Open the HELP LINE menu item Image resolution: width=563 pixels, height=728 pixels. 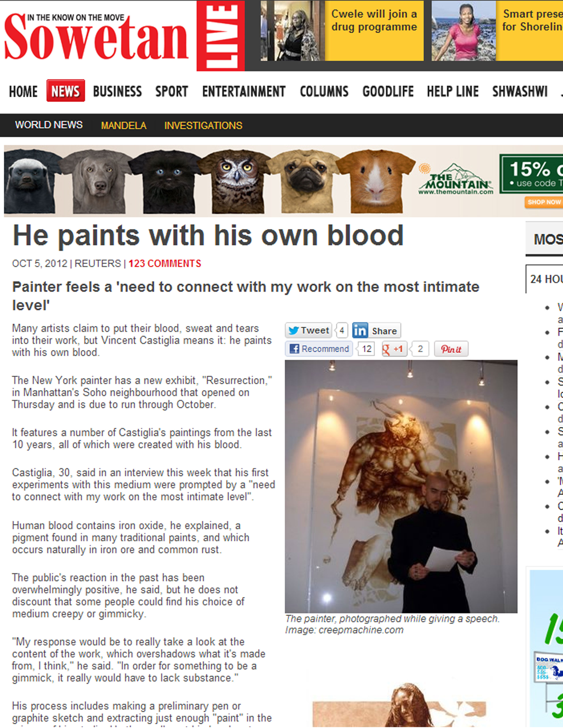[453, 91]
